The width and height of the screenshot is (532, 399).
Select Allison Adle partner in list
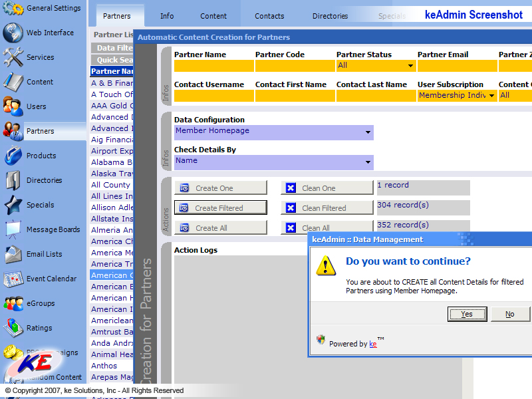(x=112, y=207)
